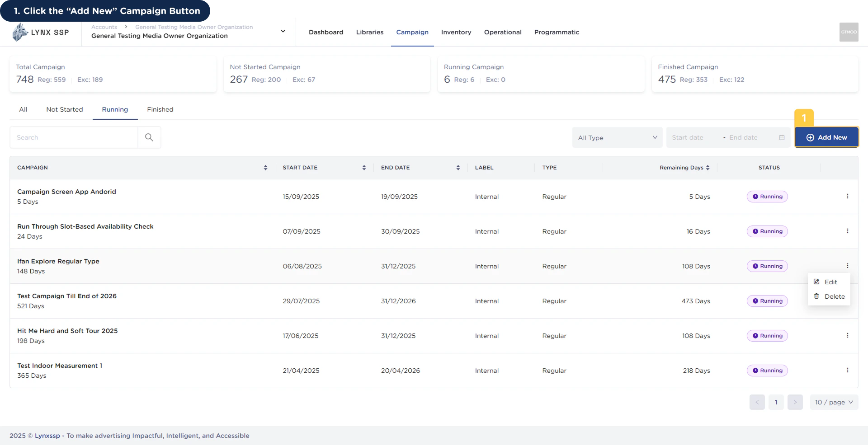868x446 pixels.
Task: Click the calendar icon in the date range
Action: point(782,137)
